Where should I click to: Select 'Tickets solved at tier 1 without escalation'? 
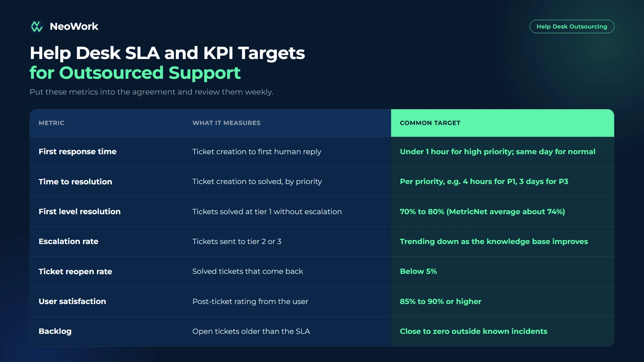tap(267, 212)
